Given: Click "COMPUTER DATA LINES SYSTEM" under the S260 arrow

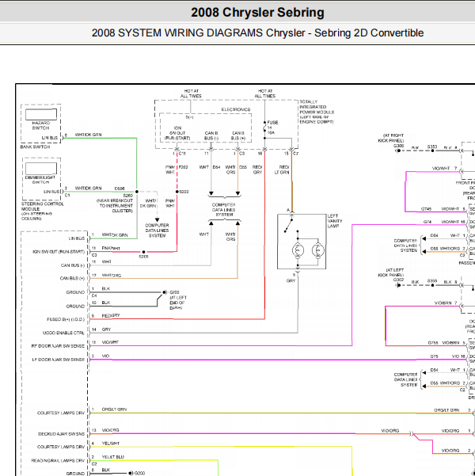Looking at the screenshot, I should 157,230.
